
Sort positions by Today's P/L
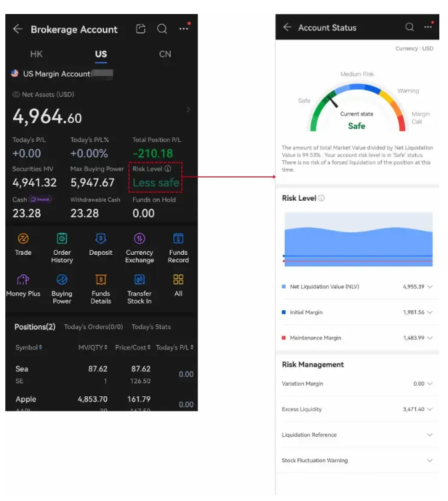(175, 348)
